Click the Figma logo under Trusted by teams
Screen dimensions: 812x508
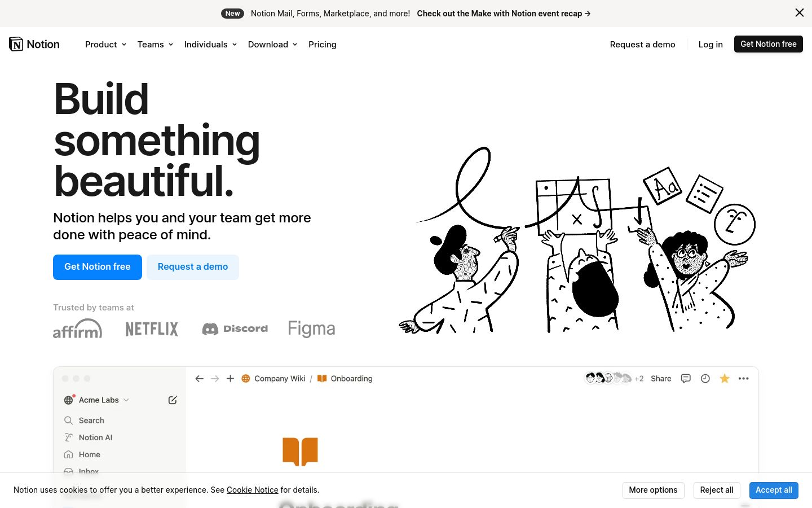[x=311, y=329]
